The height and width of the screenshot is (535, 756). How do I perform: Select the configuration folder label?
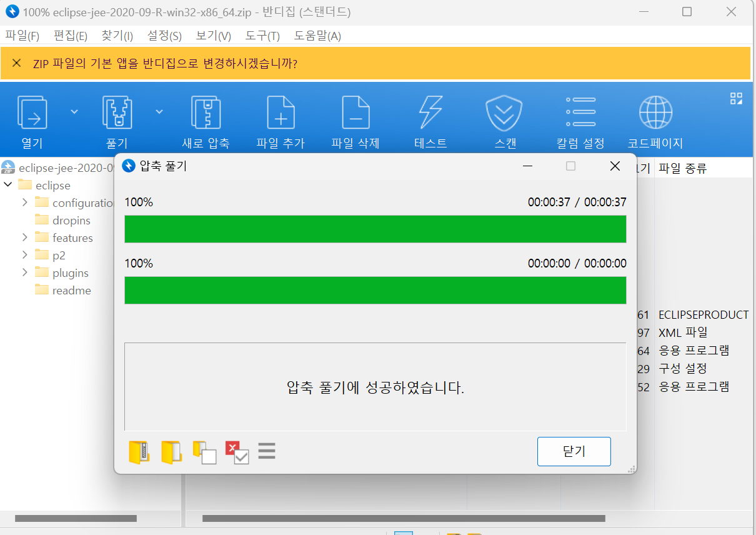pos(83,202)
